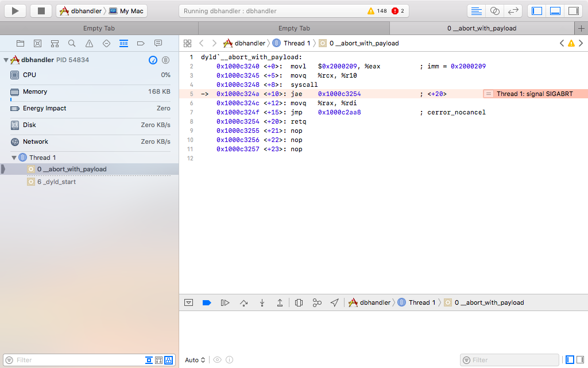Collapse the dbhandler process tree
This screenshot has height=368, width=588.
tap(6, 60)
